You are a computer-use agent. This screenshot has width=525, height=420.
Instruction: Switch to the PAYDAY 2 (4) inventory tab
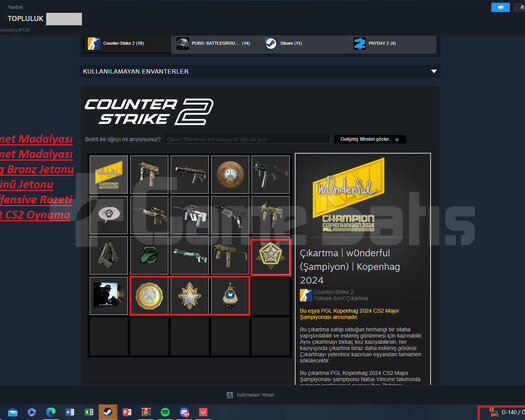pyautogui.click(x=393, y=44)
